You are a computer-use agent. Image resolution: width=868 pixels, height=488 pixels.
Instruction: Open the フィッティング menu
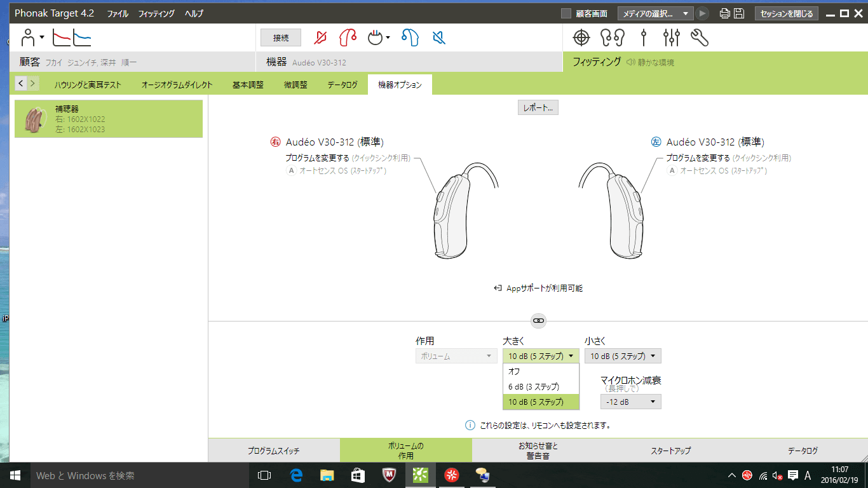click(156, 13)
